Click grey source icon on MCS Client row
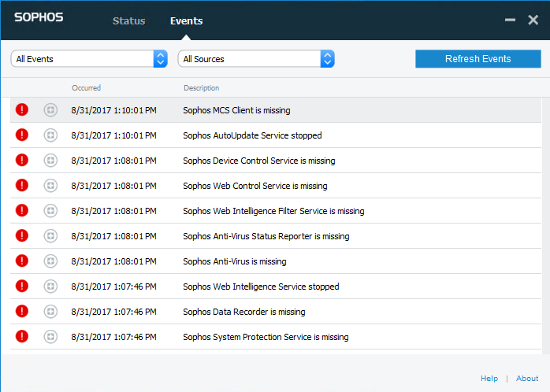The width and height of the screenshot is (550, 392). [50, 110]
